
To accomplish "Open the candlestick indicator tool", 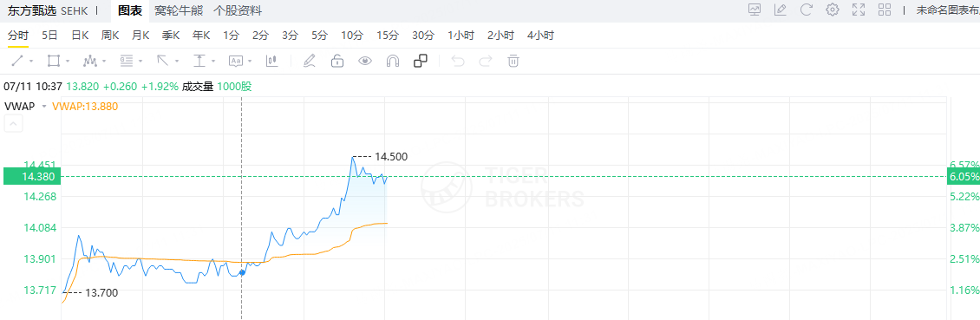I will [x=271, y=61].
